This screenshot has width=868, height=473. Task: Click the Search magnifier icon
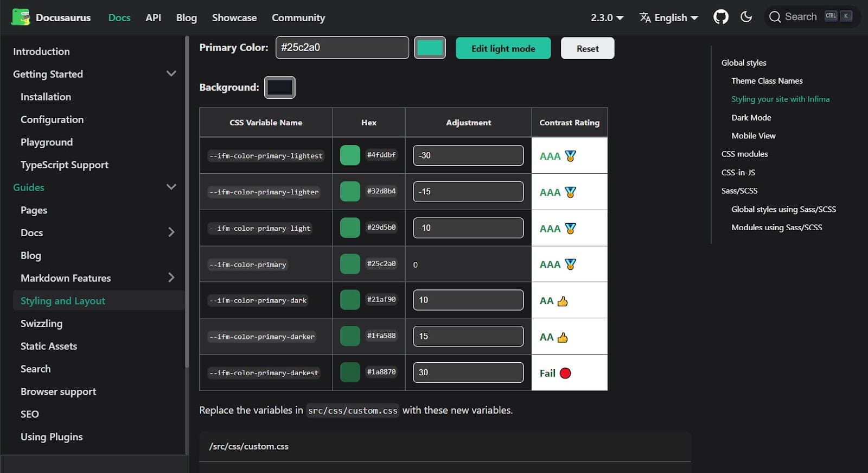tap(775, 17)
